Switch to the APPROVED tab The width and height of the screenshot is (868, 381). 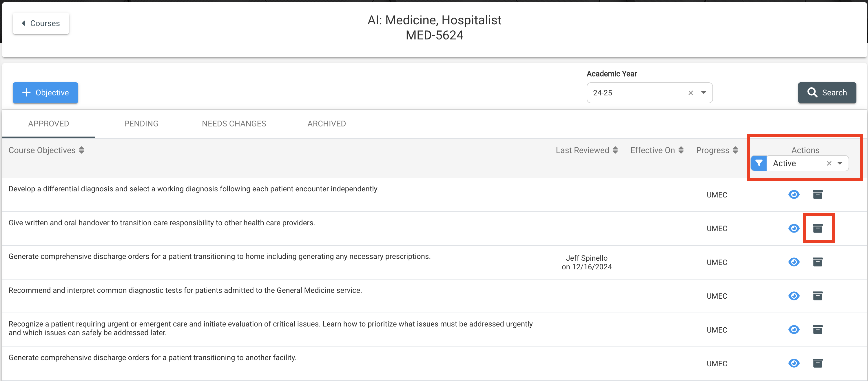[48, 124]
